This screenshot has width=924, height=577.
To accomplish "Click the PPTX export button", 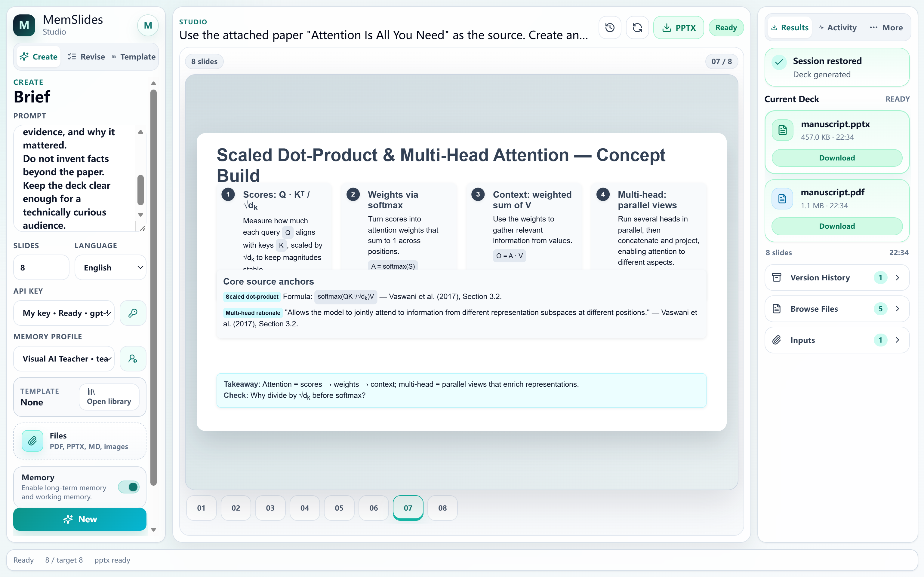I will pos(679,27).
